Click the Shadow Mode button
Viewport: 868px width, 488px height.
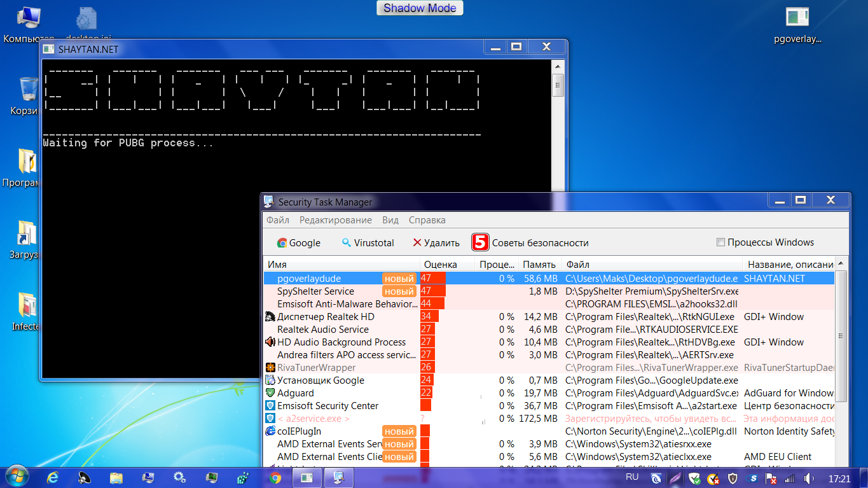tap(420, 8)
